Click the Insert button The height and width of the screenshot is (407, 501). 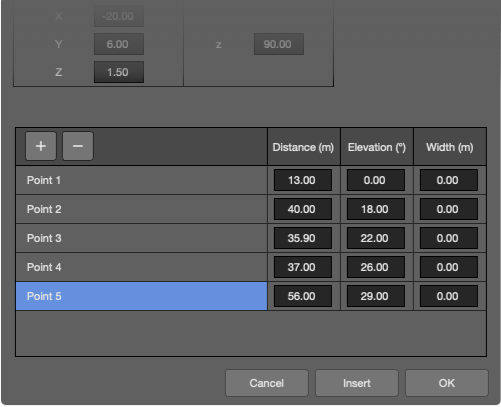(357, 383)
